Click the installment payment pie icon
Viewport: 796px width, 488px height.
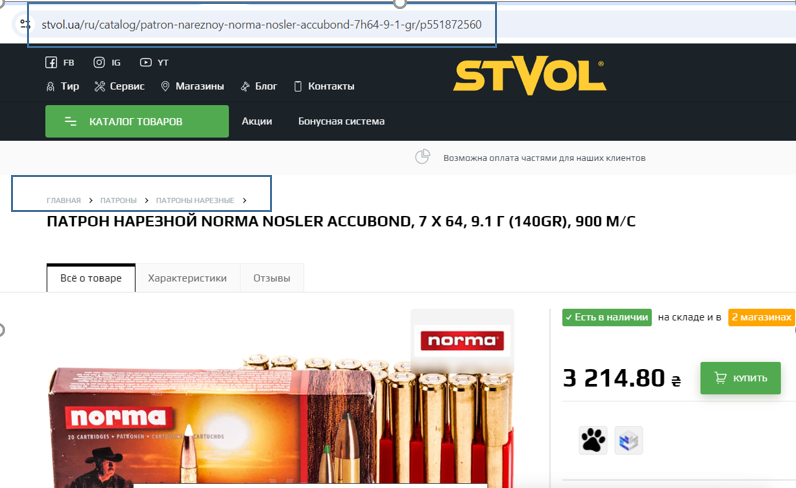423,157
